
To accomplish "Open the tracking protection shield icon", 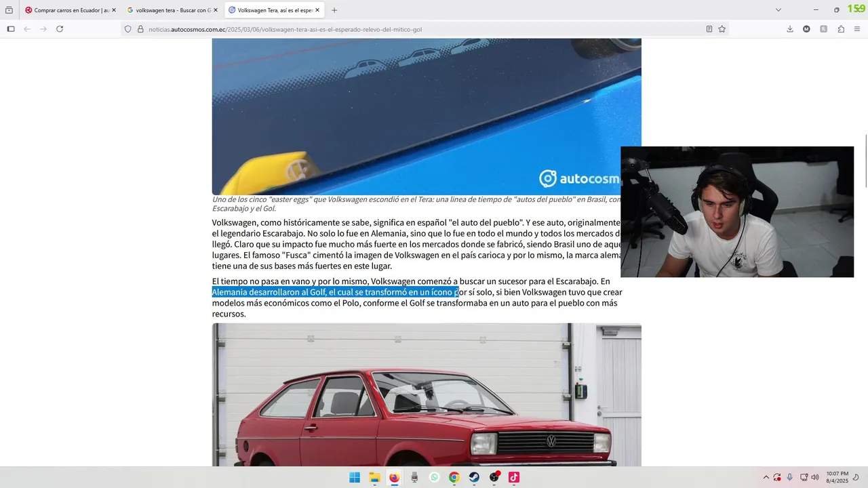I will 127,29.
